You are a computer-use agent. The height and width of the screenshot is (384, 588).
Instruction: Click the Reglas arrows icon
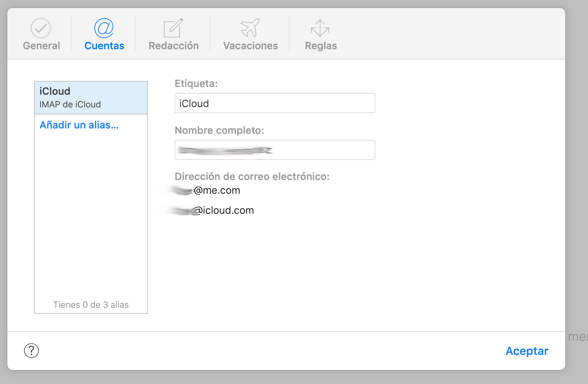tap(320, 28)
